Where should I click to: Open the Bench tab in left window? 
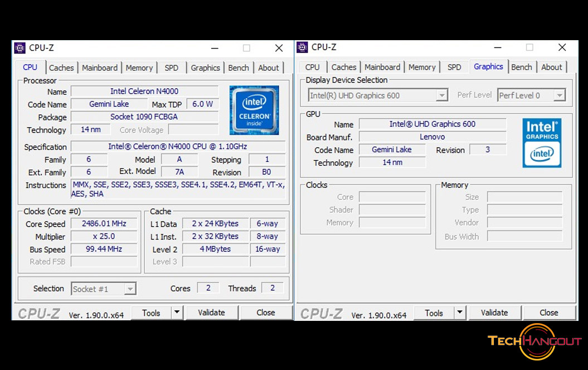pyautogui.click(x=239, y=68)
